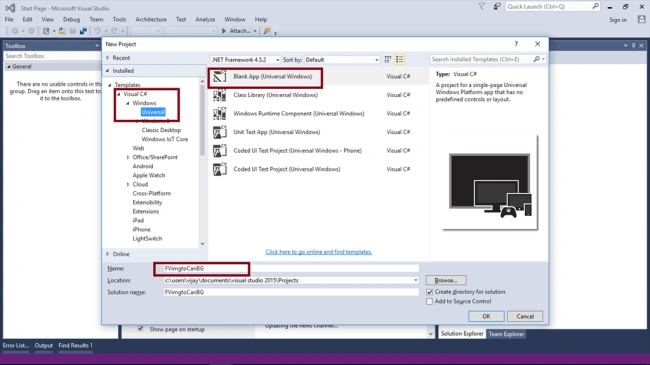650x365 pixels.
Task: Click the template search magnifier icon
Action: 536,59
